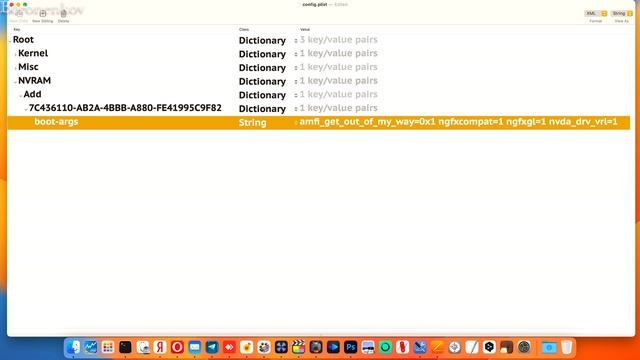Click the Class column header
640x360 pixels.
244,29
